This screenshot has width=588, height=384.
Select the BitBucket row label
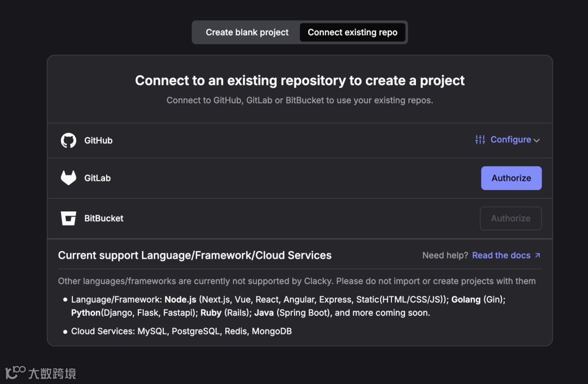[104, 218]
